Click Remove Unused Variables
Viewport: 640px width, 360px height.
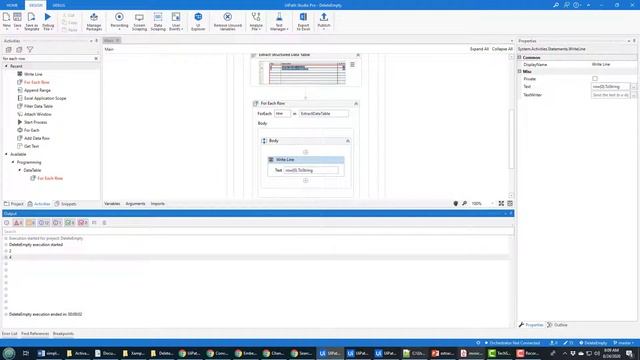(x=228, y=21)
